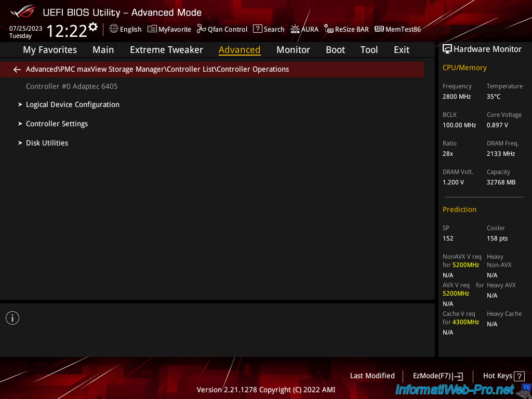This screenshot has width=532, height=399.
Task: Click the CPU/Memory heading
Action: click(x=464, y=68)
